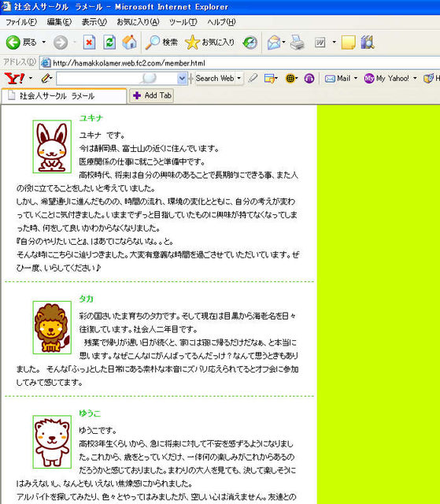The image size is (440, 504).
Task: Open the History clock icon
Action: point(250,42)
